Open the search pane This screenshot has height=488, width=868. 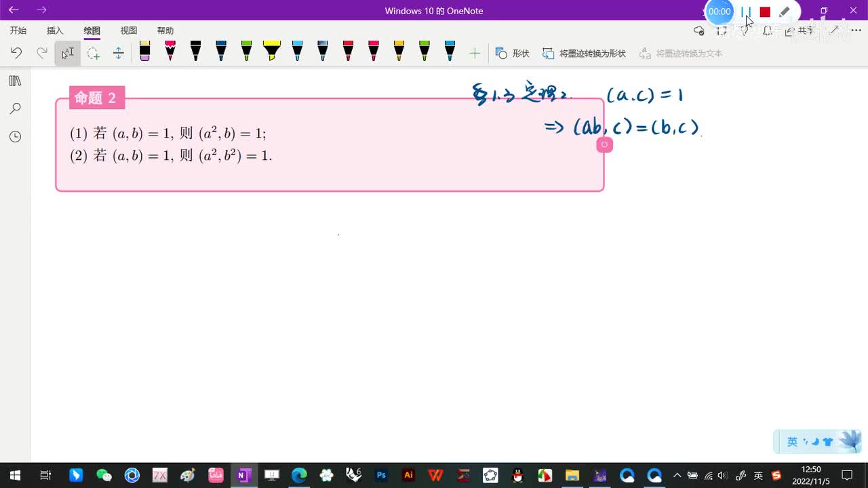coord(15,108)
